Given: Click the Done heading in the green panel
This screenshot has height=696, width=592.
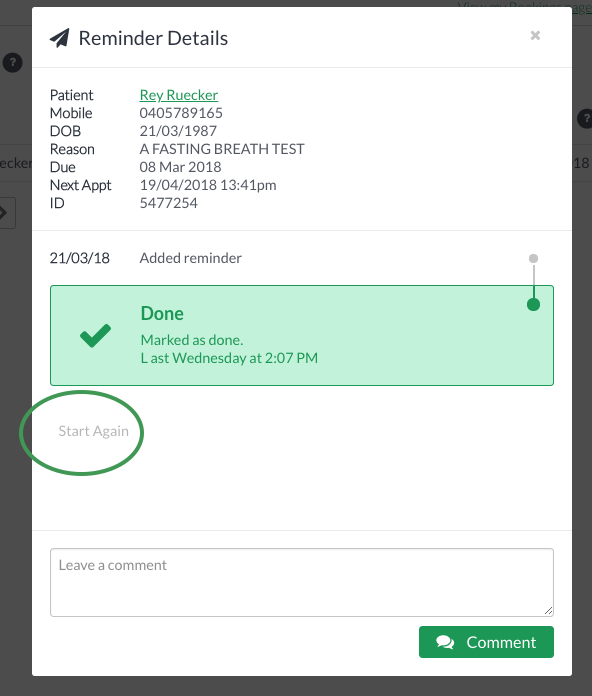Looking at the screenshot, I should 162,313.
